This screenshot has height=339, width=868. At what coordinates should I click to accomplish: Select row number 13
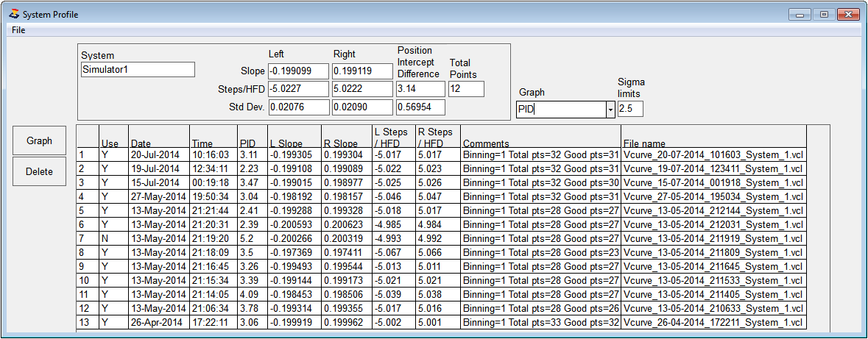[x=88, y=323]
